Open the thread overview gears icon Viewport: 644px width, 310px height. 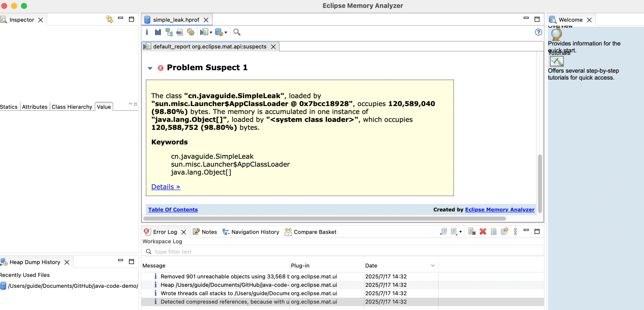(191, 32)
